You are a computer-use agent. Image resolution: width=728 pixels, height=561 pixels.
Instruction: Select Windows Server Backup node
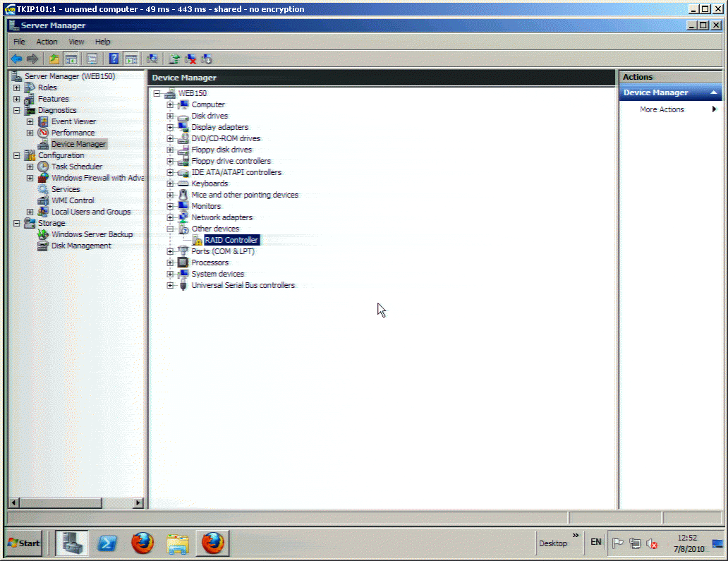click(x=92, y=234)
